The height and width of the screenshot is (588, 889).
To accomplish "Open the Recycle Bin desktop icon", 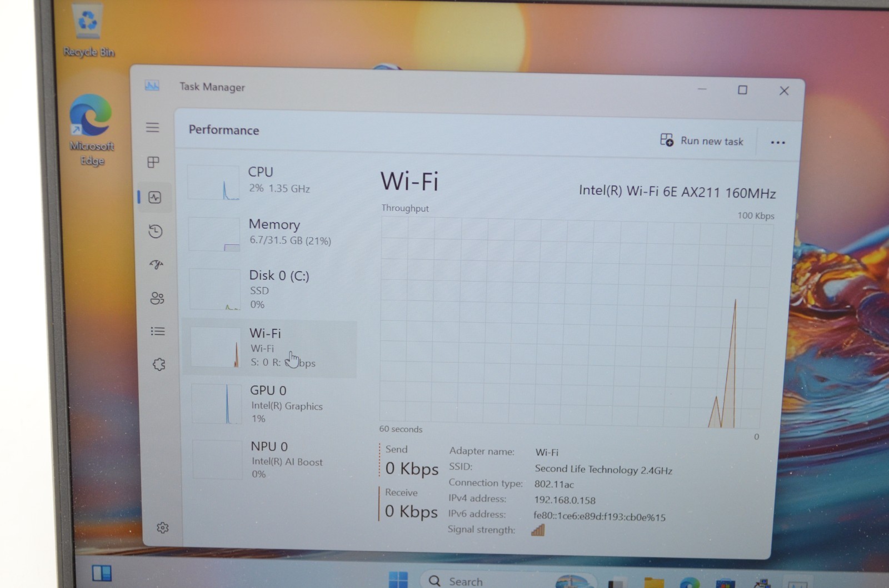I will click(88, 31).
